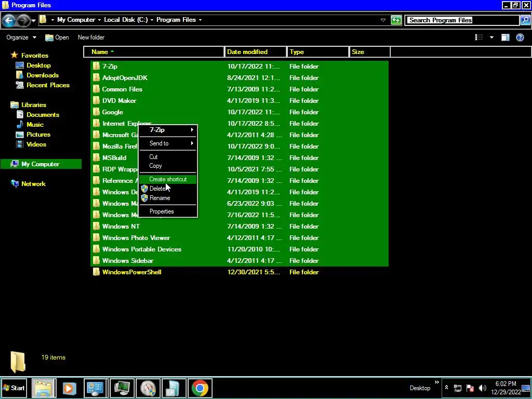This screenshot has height=399, width=532.
Task: Choose Cut from the context menu
Action: coord(168,157)
